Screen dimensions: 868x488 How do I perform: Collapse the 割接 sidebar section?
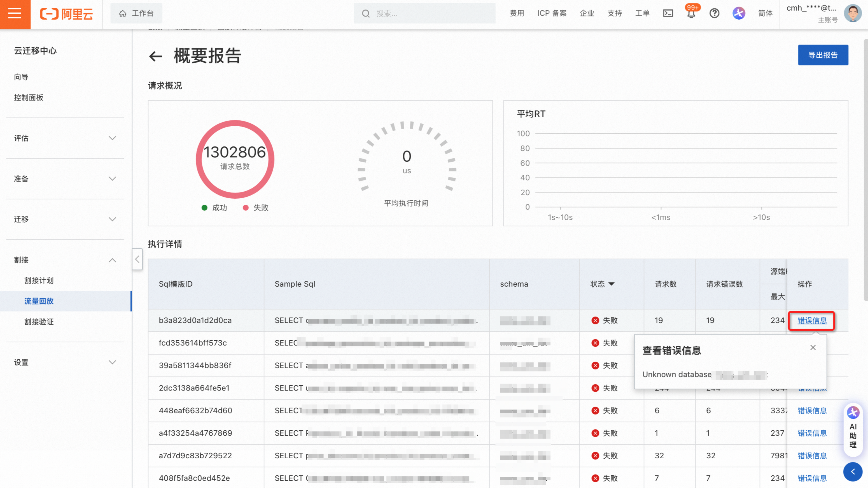pyautogui.click(x=65, y=260)
